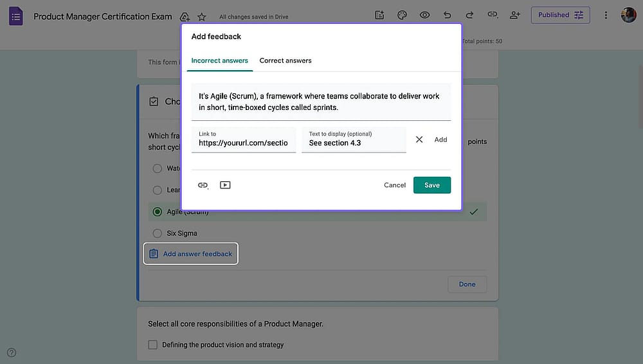643x364 pixels.
Task: Click the redo arrow icon
Action: 469,15
